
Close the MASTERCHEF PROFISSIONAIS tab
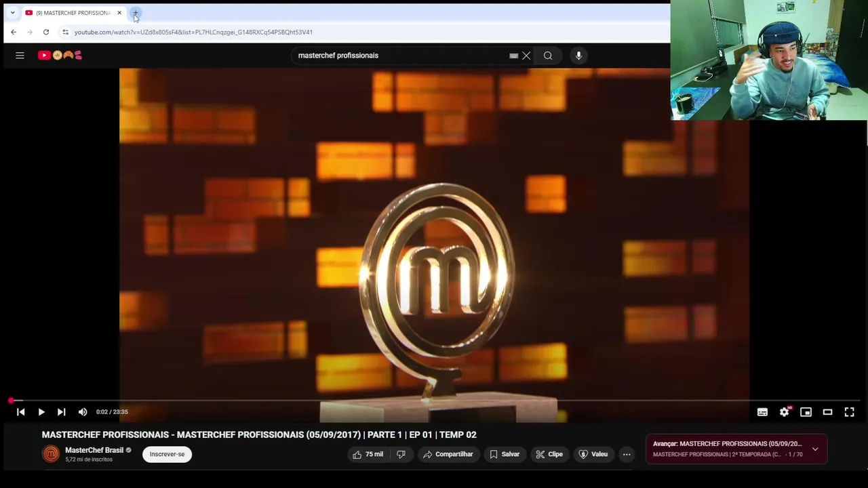pos(119,13)
